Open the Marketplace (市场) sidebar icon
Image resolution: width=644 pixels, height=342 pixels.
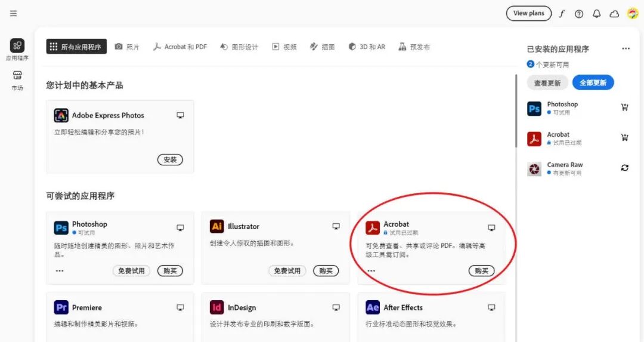point(17,75)
